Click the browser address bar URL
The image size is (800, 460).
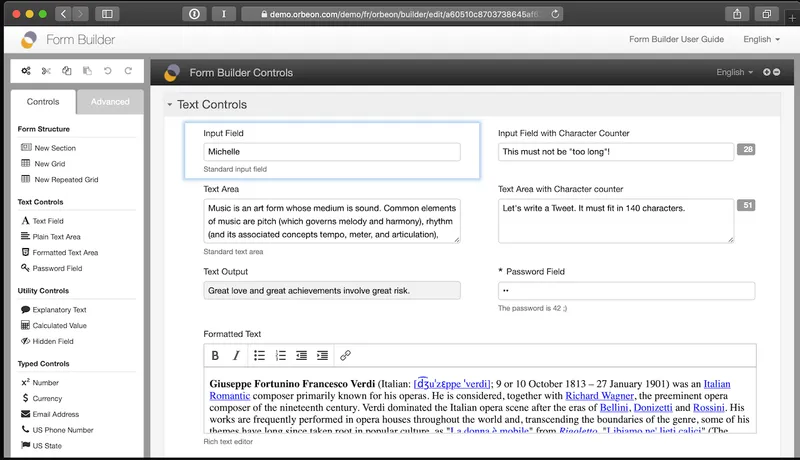click(403, 14)
